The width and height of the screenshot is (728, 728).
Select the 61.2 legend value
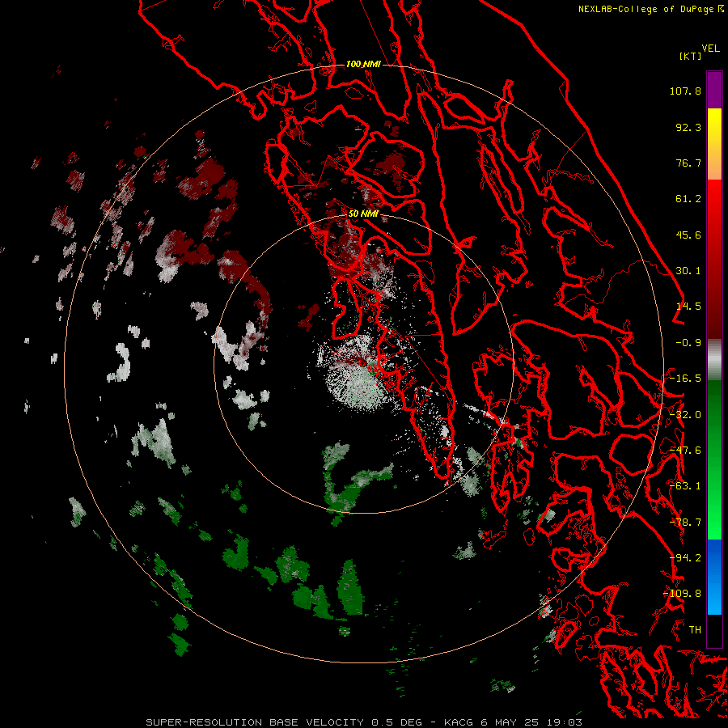click(688, 199)
